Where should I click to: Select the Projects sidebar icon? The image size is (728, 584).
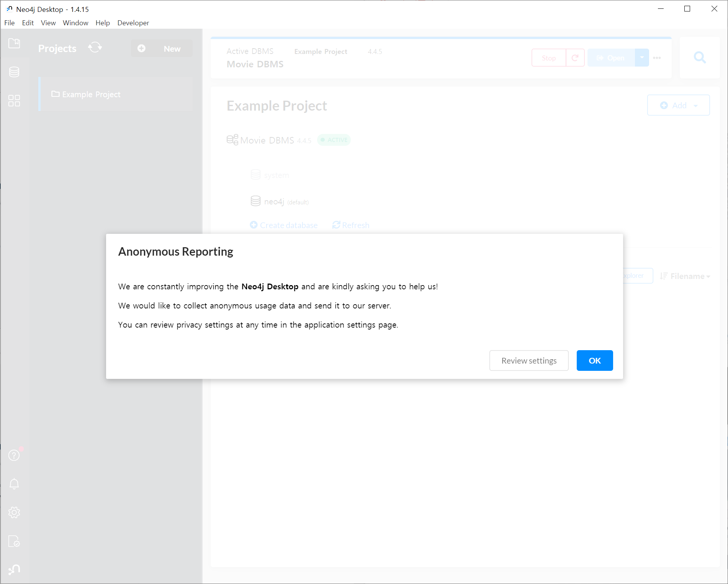point(14,43)
